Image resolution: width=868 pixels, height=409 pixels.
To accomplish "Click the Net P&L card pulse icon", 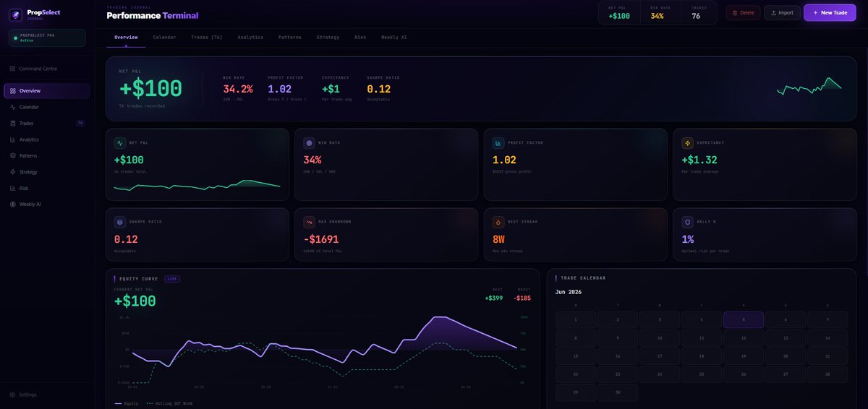I will point(120,143).
